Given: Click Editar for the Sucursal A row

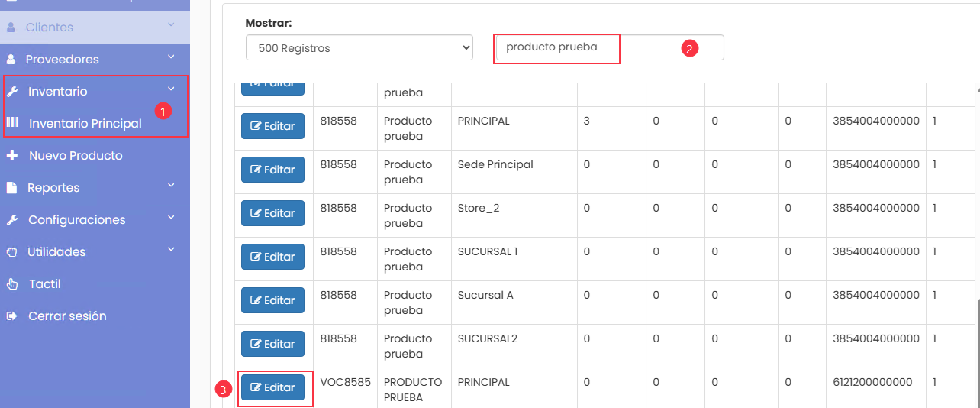Looking at the screenshot, I should 272,300.
